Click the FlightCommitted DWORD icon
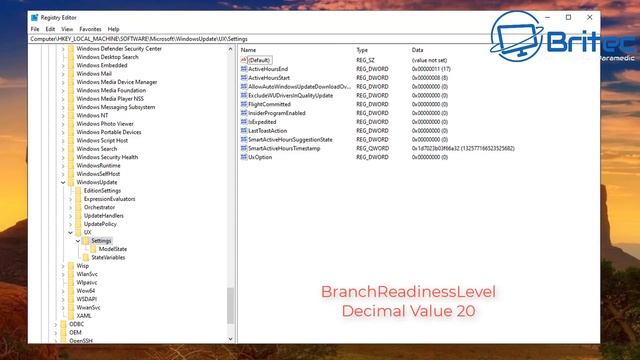Image resolution: width=640 pixels, height=360 pixels. click(x=244, y=104)
